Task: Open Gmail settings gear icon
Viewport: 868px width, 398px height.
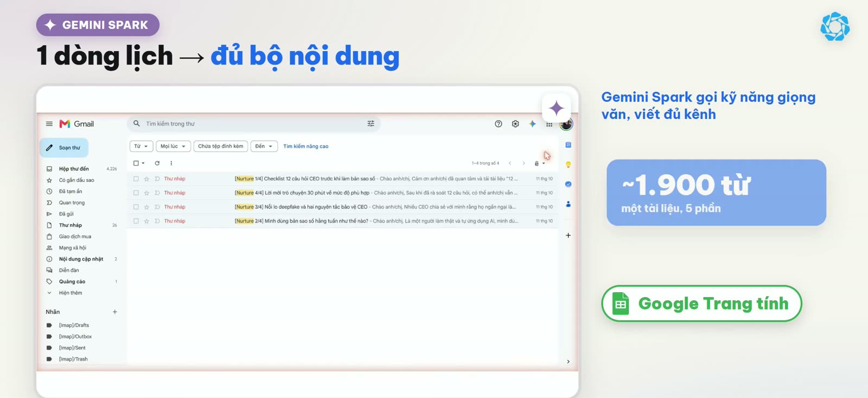Action: click(515, 124)
